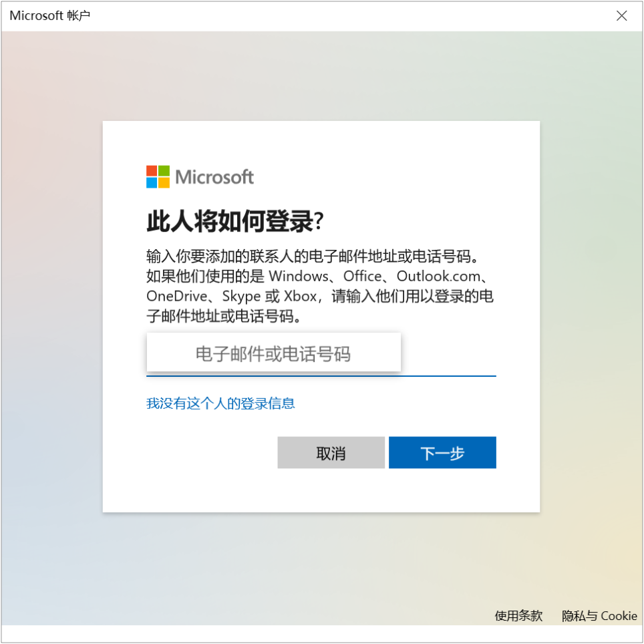The width and height of the screenshot is (644, 644).
Task: Click the 下一步 button
Action: tap(442, 453)
